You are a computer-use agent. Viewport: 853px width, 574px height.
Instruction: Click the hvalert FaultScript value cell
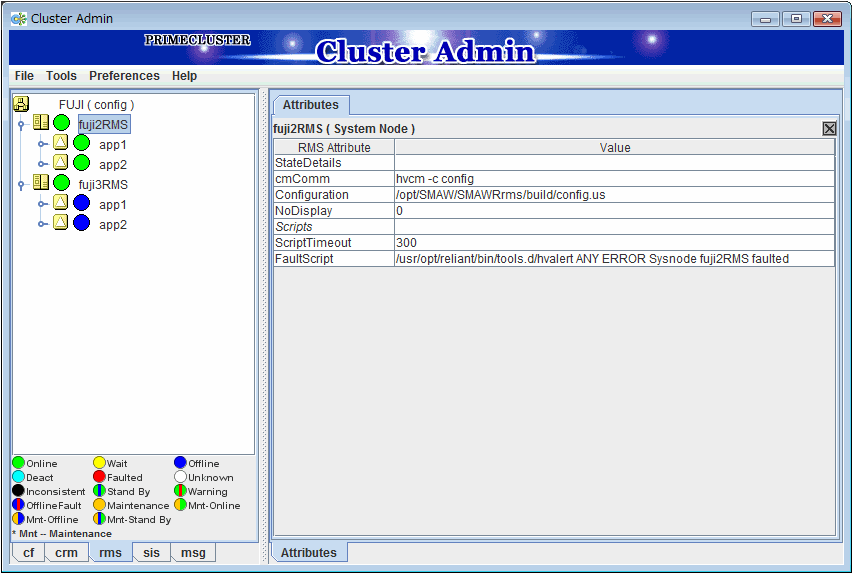615,258
